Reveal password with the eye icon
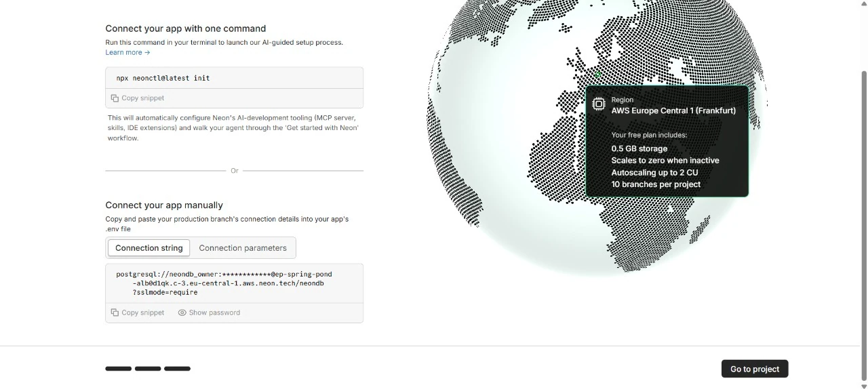 point(182,312)
